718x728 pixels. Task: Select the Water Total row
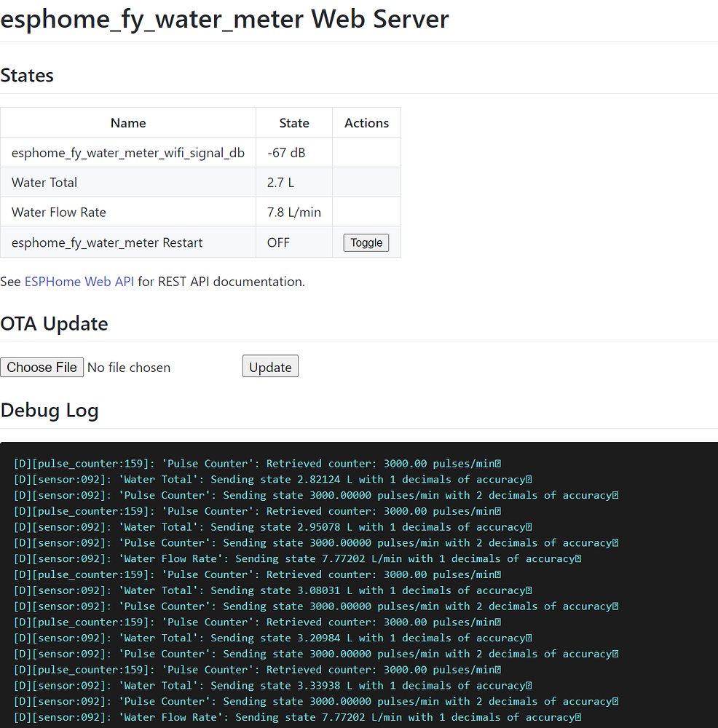click(x=128, y=182)
